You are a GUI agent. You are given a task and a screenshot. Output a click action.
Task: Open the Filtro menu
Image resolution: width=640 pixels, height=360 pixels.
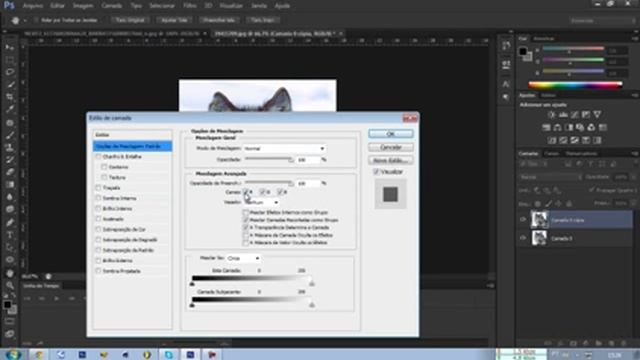[190, 6]
